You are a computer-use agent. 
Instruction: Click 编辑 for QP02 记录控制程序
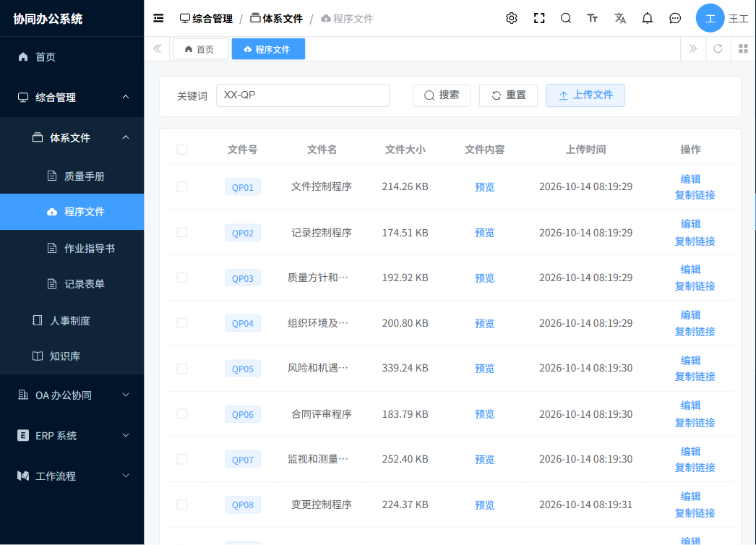tap(690, 224)
